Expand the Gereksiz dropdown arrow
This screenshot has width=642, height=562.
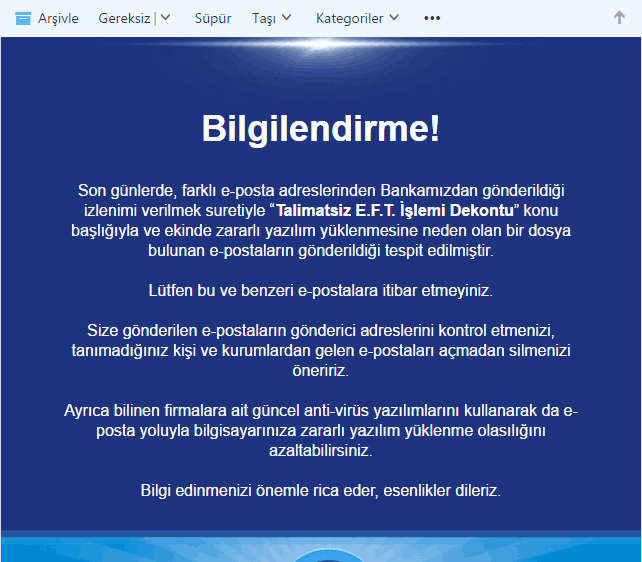click(166, 18)
